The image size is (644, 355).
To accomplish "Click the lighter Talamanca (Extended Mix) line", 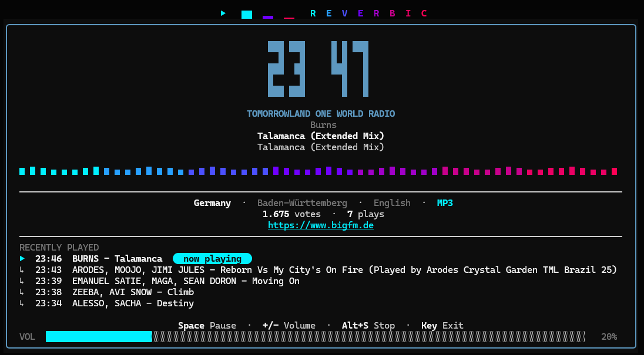I will click(x=321, y=147).
